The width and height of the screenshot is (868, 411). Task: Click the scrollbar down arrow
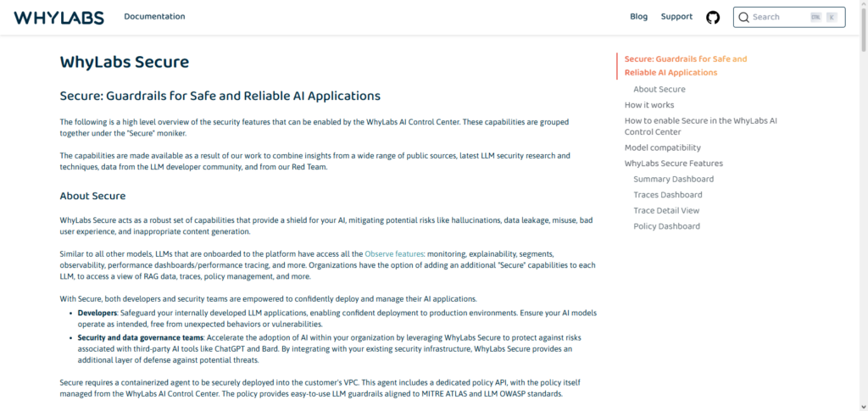click(864, 407)
